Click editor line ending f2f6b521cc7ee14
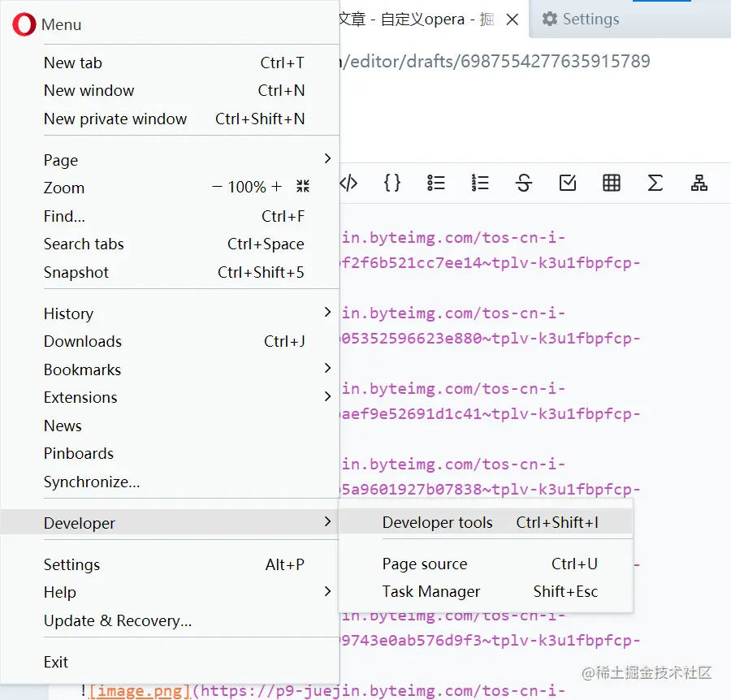The height and width of the screenshot is (700, 731). (491, 263)
